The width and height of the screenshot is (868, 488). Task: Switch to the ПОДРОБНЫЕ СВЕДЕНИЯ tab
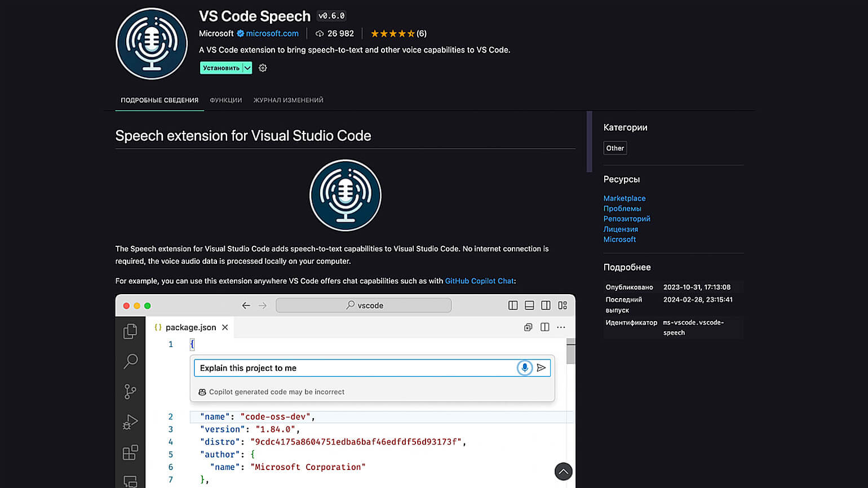(x=160, y=100)
